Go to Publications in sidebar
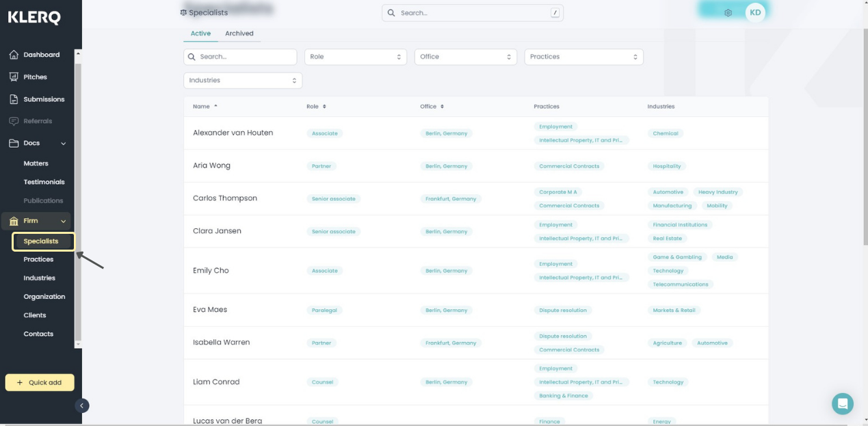 (43, 200)
